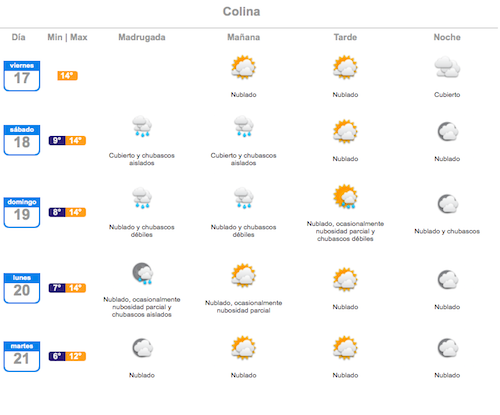The height and width of the screenshot is (415, 500).
Task: Click Saturday madrugada rain showers icon
Action: click(x=142, y=126)
